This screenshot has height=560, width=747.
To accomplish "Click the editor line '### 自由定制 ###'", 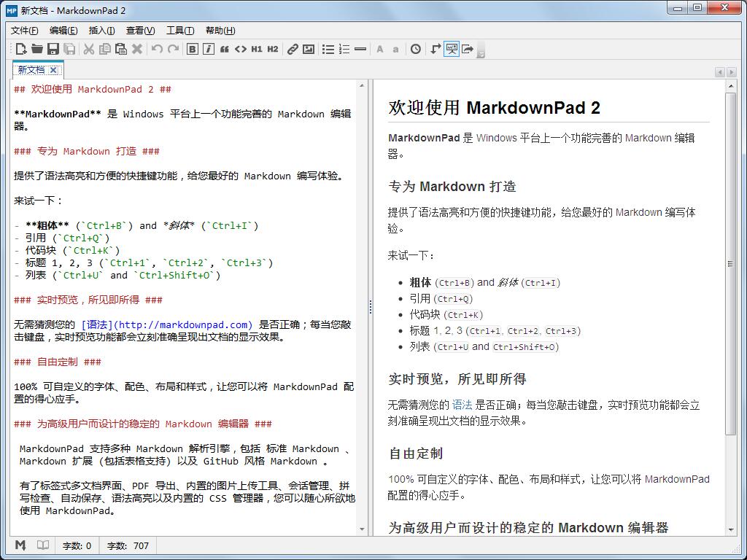I will coord(57,362).
